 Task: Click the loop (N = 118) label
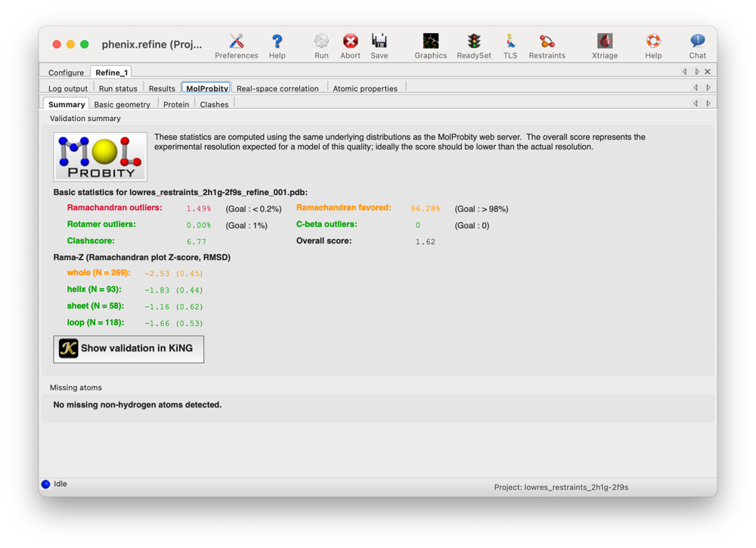click(95, 323)
